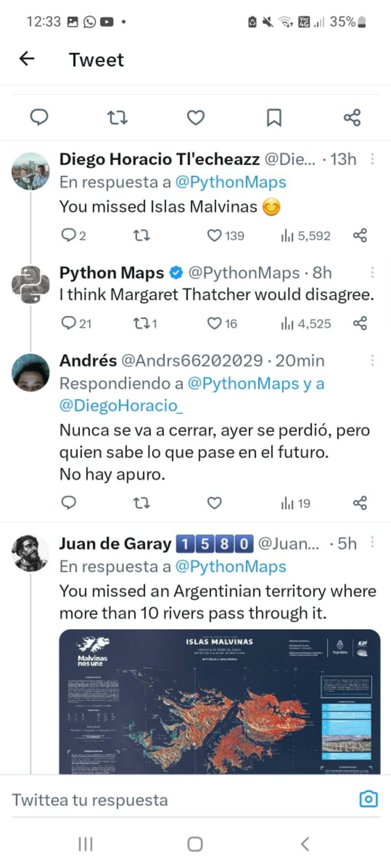Like the main tweet with heart icon
Screen dimensions: 391x868
point(195,118)
